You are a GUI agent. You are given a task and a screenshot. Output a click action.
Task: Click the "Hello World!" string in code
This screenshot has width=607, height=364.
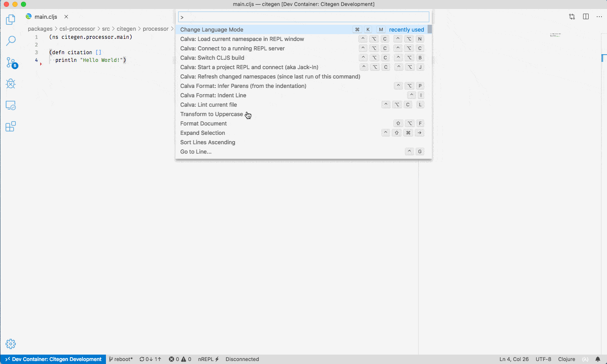(x=102, y=60)
